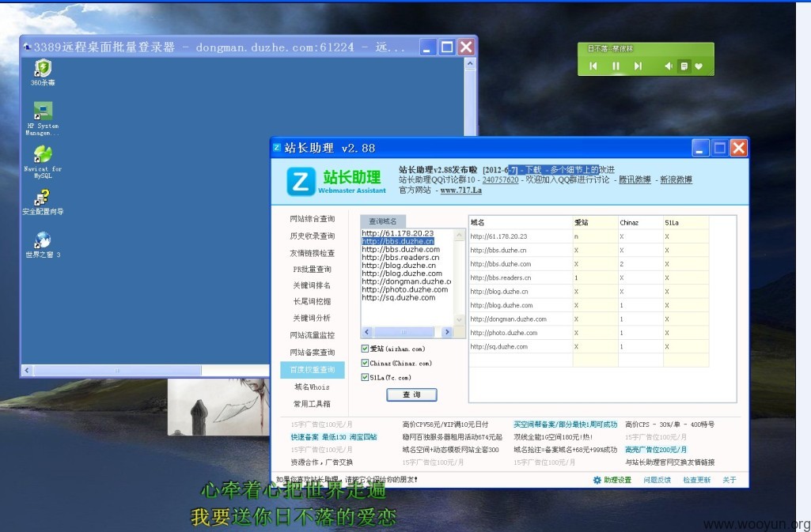
Task: Select the 查询域名 tab
Action: tap(383, 221)
